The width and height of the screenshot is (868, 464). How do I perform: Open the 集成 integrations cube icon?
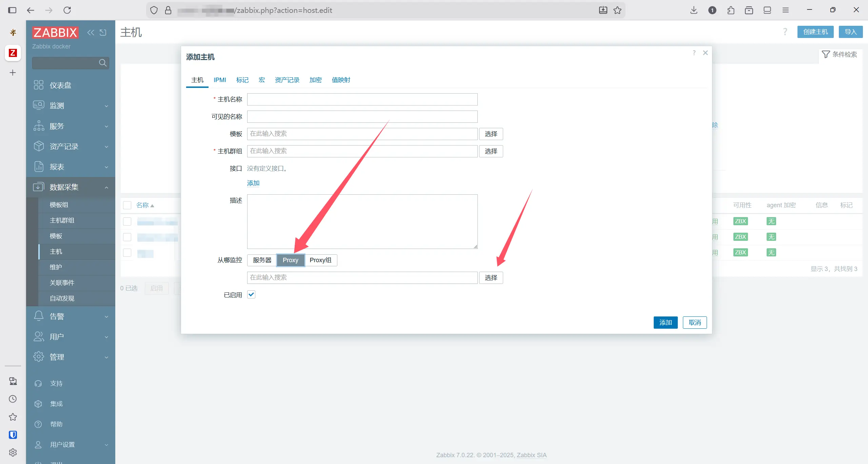pyautogui.click(x=38, y=404)
